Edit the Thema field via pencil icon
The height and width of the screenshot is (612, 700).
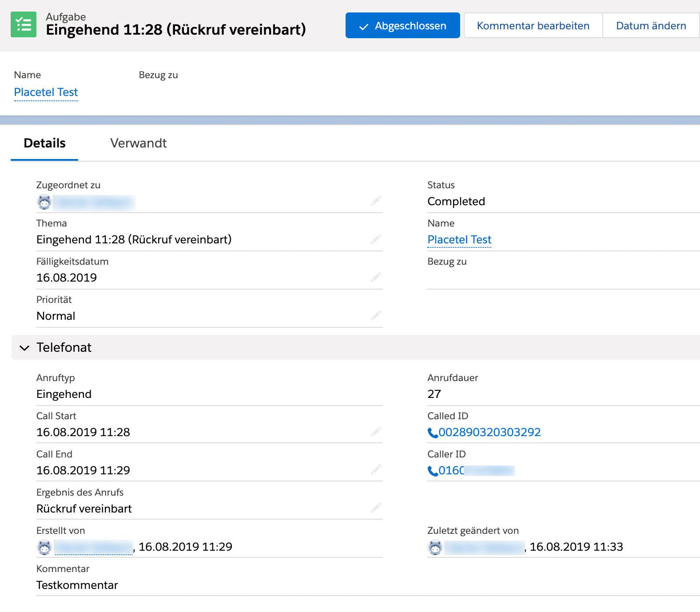click(x=376, y=239)
